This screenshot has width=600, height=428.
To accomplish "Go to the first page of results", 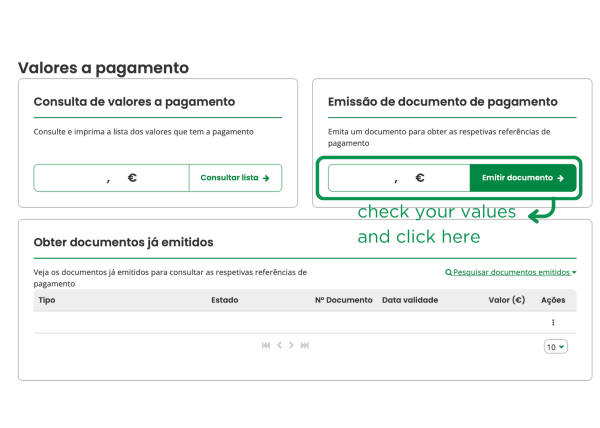I will coord(266,345).
